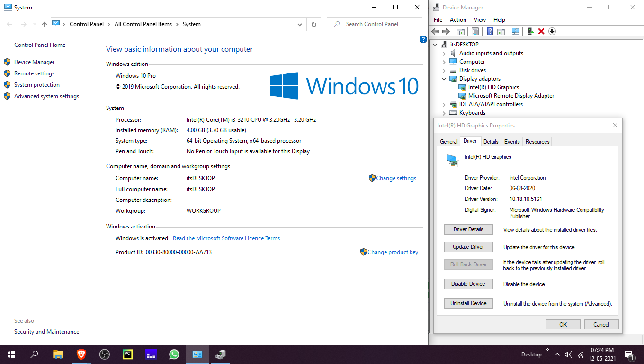Click the Uninstall Device button
644x364 pixels.
click(x=468, y=303)
